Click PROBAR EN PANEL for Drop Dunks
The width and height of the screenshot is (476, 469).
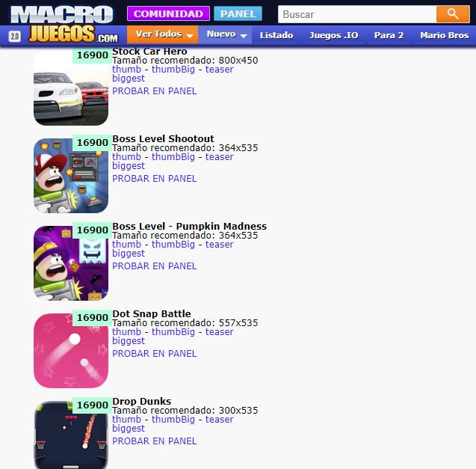point(155,441)
